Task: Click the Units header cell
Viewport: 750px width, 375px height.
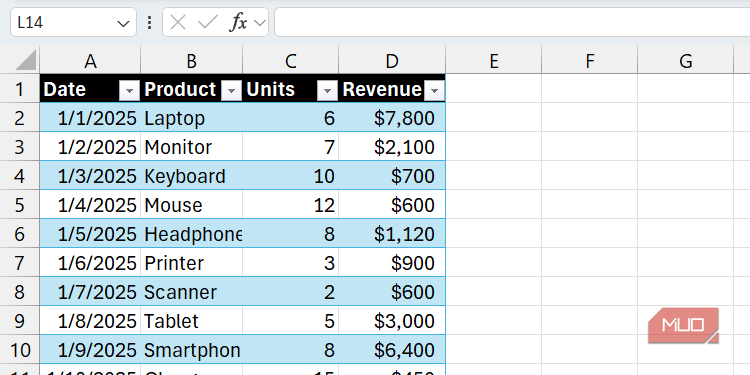Action: (x=290, y=89)
